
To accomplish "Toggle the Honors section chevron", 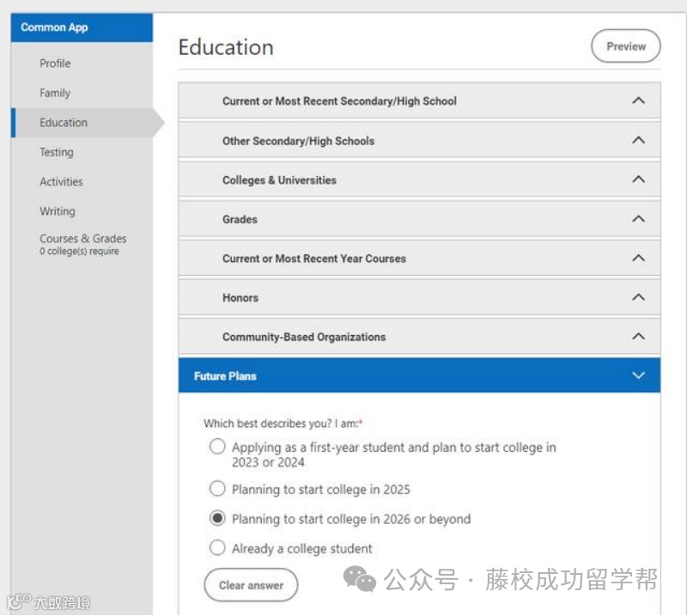I will pyautogui.click(x=638, y=297).
